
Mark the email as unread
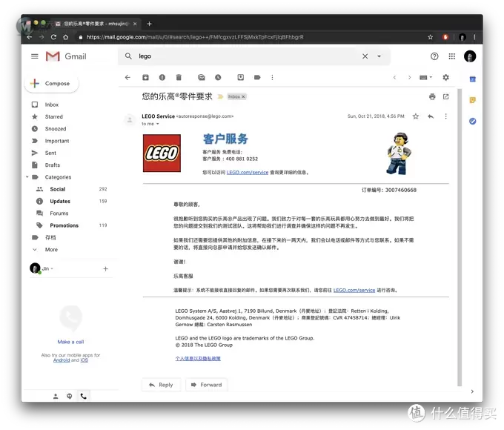(x=201, y=77)
